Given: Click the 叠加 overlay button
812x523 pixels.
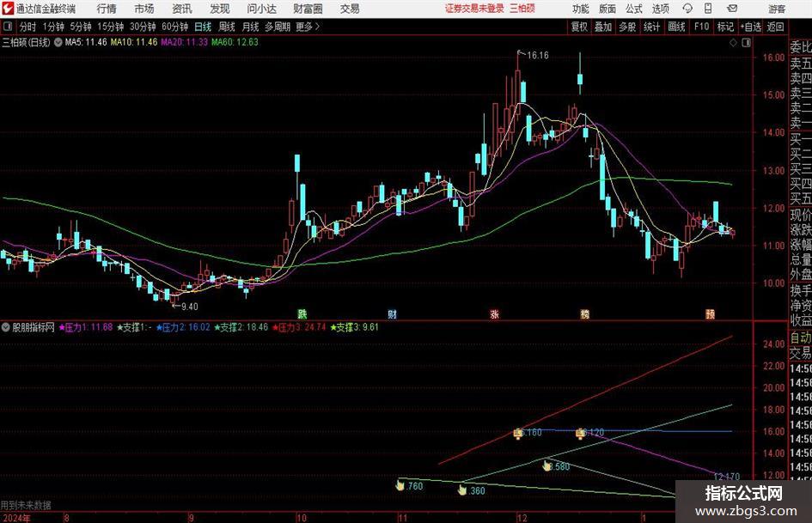Looking at the screenshot, I should pyautogui.click(x=603, y=27).
